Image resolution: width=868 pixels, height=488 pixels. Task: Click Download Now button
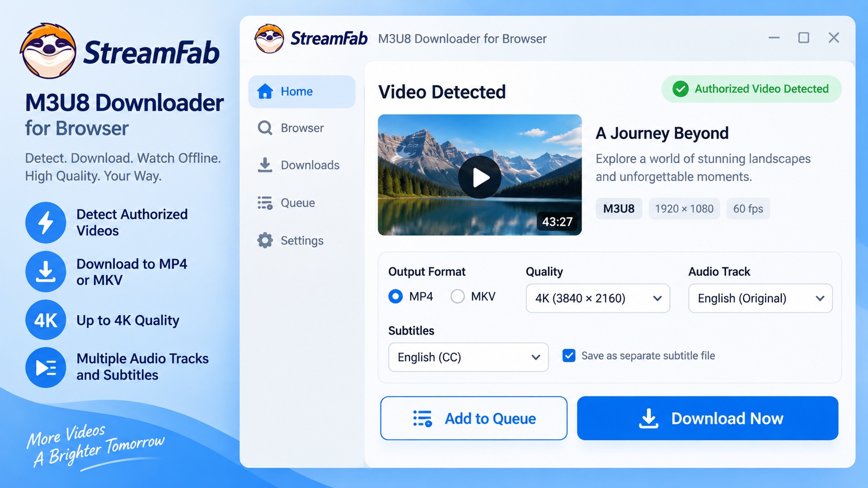[x=708, y=418]
